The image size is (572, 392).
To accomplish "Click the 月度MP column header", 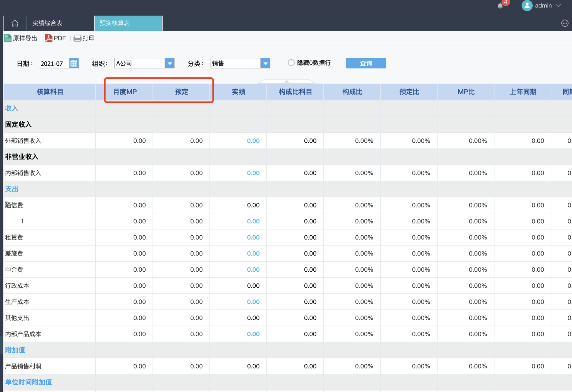I will point(125,92).
